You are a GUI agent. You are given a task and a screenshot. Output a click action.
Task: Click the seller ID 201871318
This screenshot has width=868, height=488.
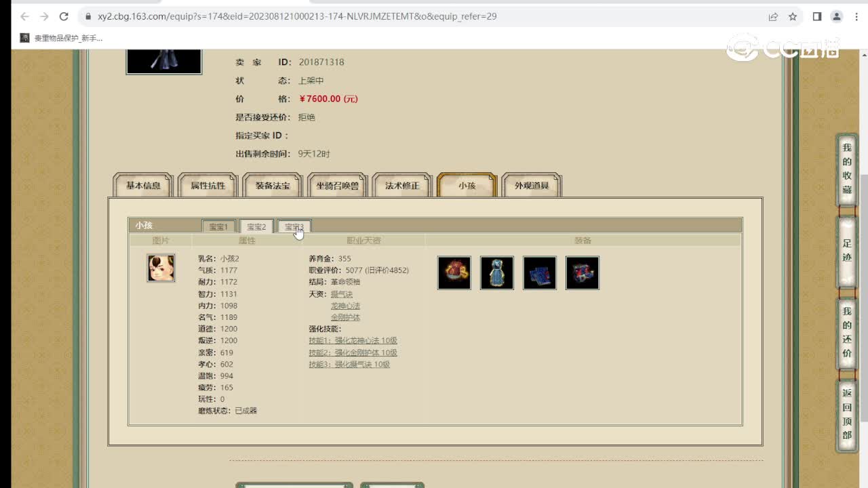point(321,62)
